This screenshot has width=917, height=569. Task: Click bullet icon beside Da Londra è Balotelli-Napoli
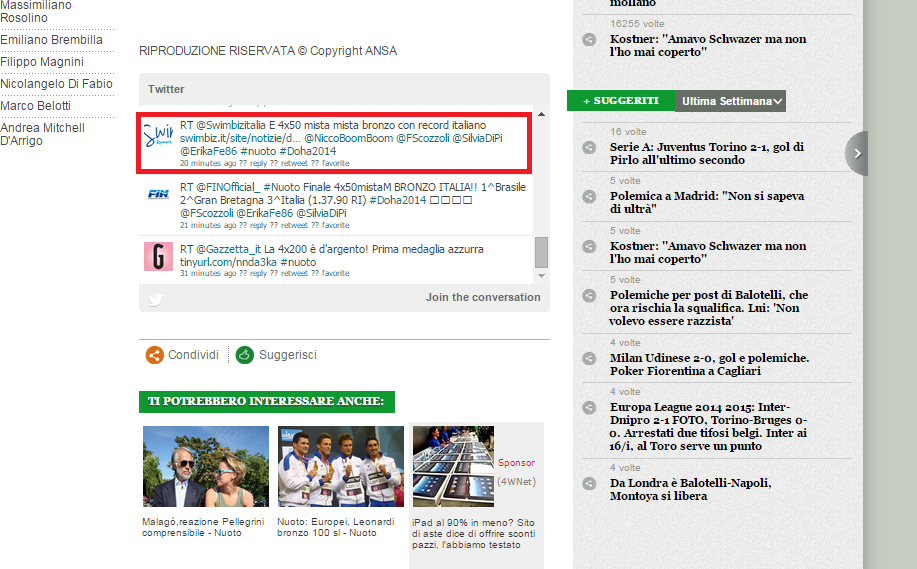pyautogui.click(x=589, y=484)
